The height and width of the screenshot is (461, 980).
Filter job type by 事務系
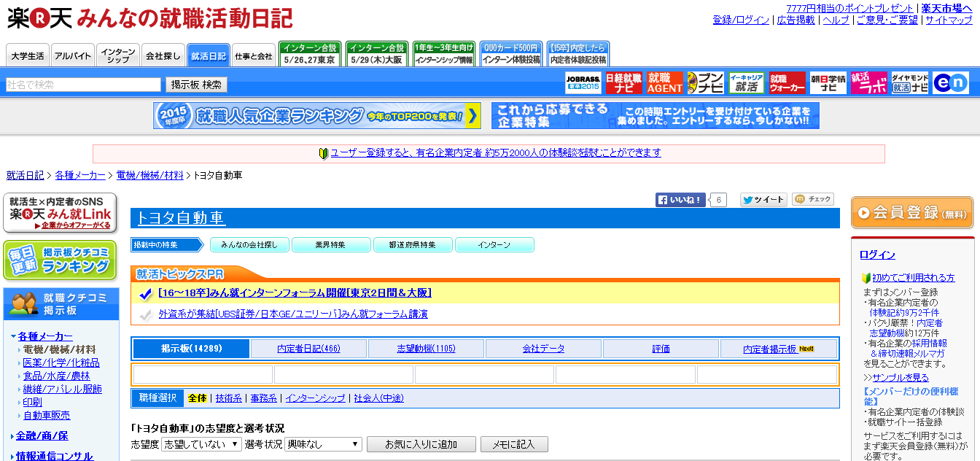point(264,398)
